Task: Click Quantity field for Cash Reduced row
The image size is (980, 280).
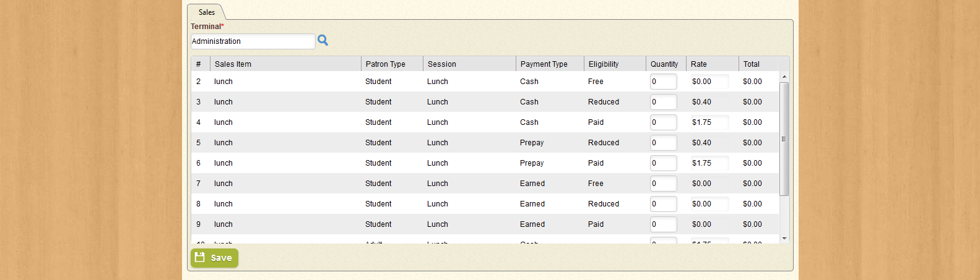Action: pyautogui.click(x=663, y=102)
